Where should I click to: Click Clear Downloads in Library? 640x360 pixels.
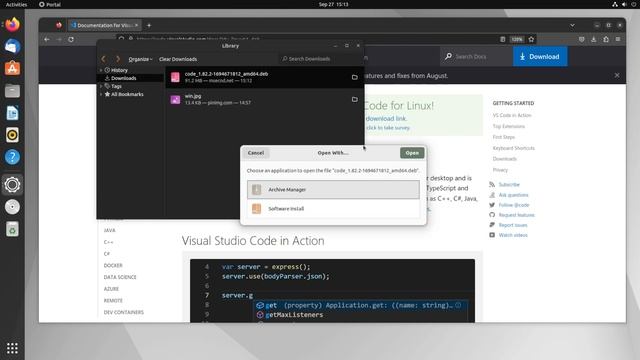pyautogui.click(x=178, y=59)
